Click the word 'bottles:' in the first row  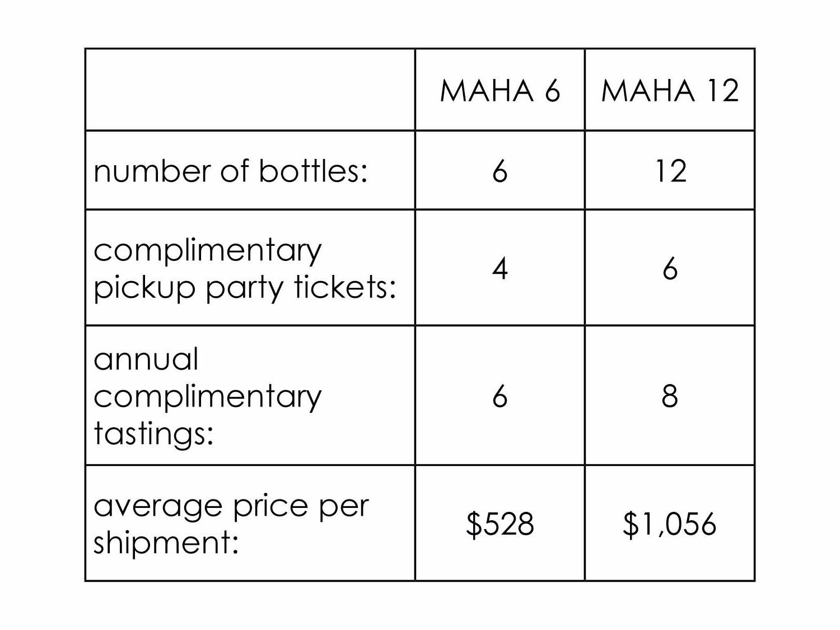click(312, 171)
